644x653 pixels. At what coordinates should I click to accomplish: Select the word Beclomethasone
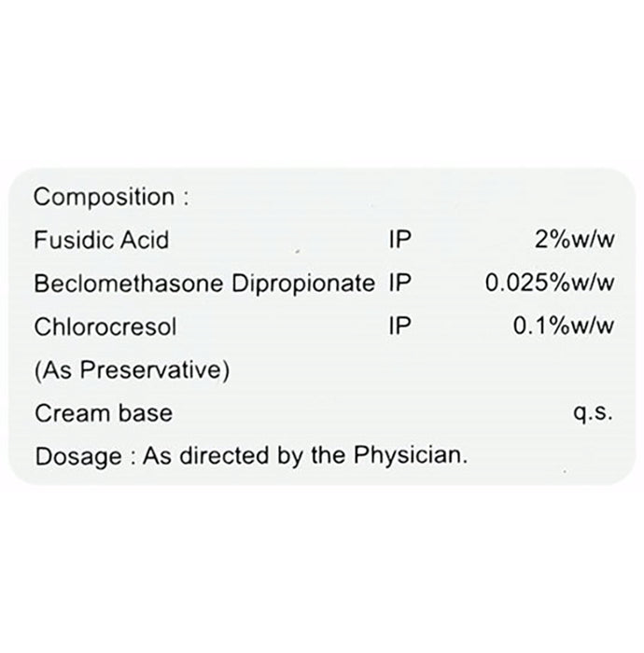tap(110, 285)
